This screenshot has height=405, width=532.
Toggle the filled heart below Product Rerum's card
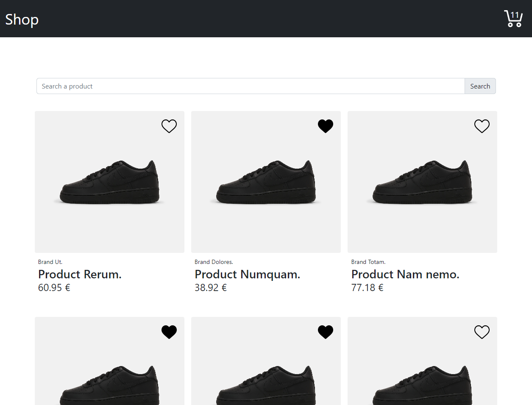pyautogui.click(x=169, y=332)
